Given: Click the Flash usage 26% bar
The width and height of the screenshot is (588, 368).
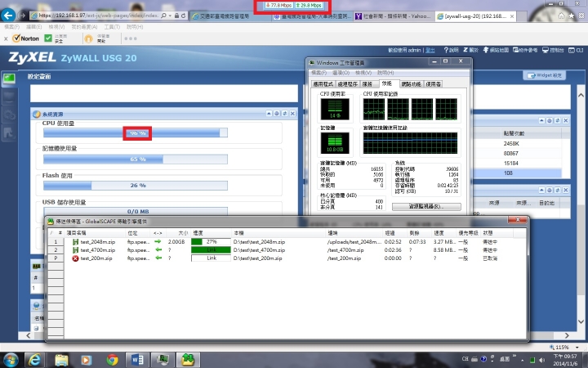Looking at the screenshot, I should (x=136, y=186).
